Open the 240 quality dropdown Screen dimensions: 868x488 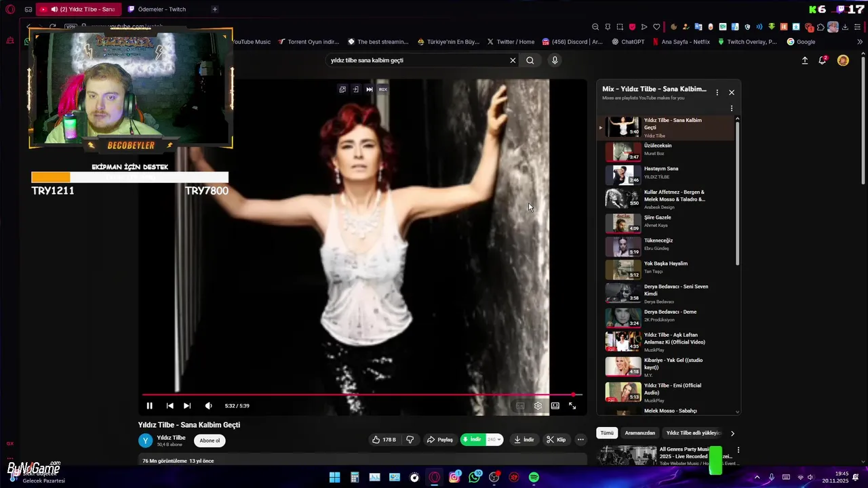494,439
